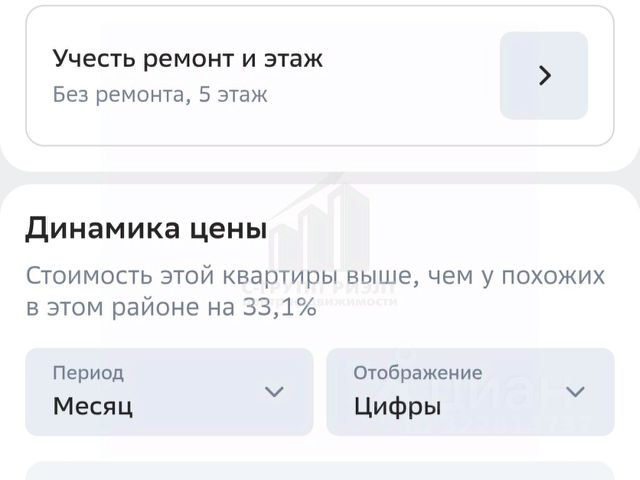Select the "Цифры" display value
The width and height of the screenshot is (640, 480).
(x=397, y=406)
